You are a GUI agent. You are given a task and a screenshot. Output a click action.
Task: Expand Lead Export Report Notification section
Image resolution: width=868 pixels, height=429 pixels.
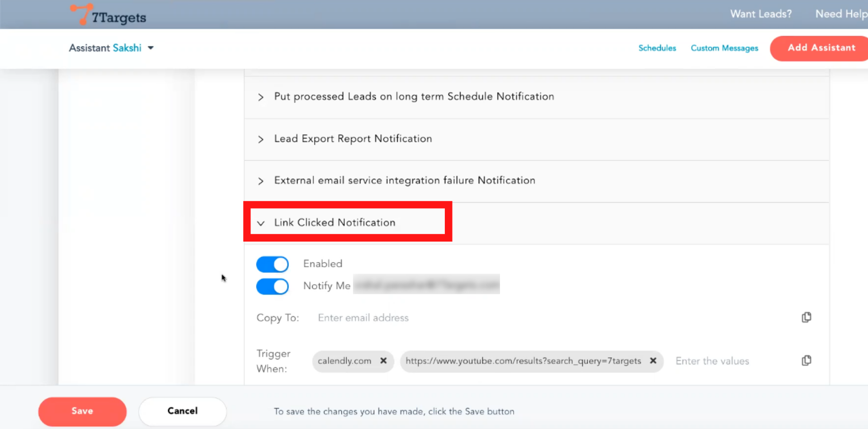pos(353,139)
